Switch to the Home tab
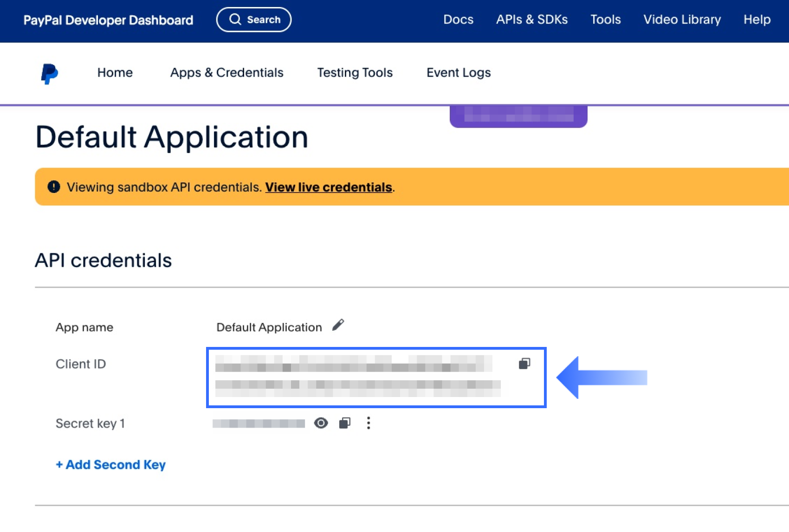The height and width of the screenshot is (532, 789). (x=115, y=73)
